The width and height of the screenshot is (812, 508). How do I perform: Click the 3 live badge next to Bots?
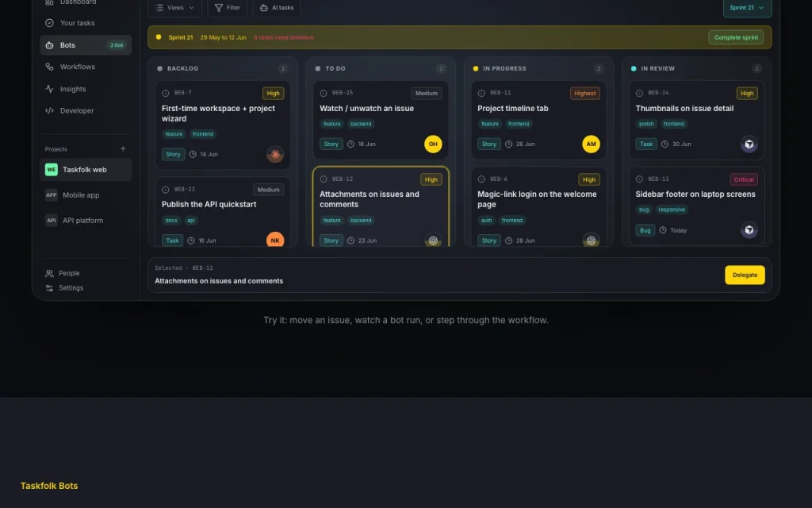(x=117, y=45)
